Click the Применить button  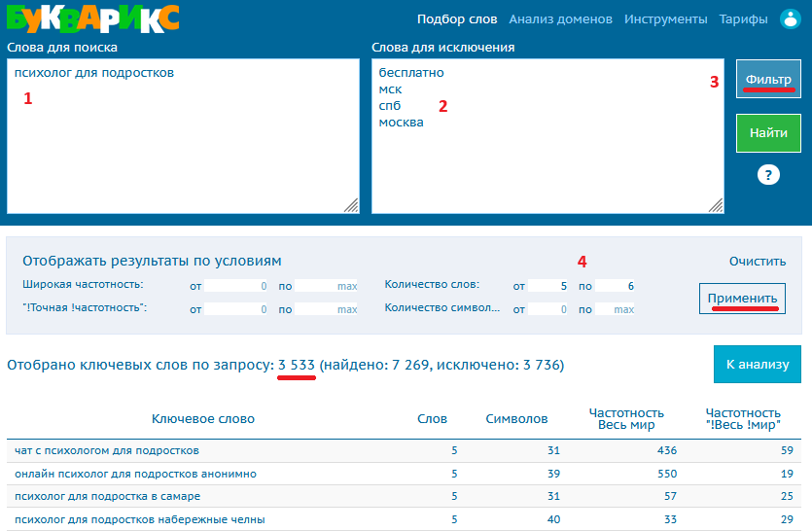742,299
